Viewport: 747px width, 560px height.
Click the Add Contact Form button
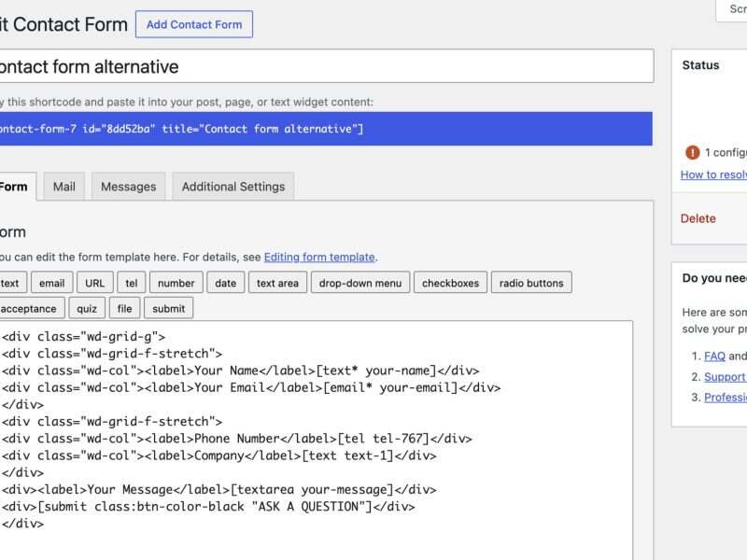(194, 24)
